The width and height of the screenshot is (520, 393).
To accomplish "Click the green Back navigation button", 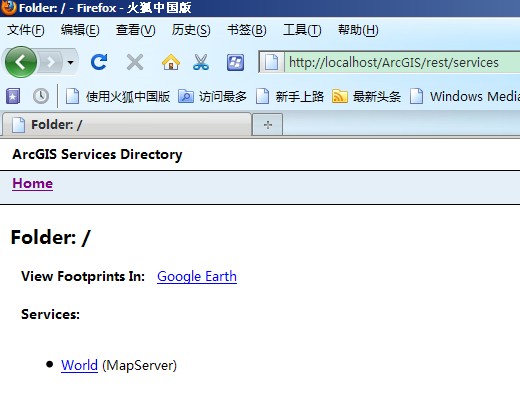I will coord(21,62).
